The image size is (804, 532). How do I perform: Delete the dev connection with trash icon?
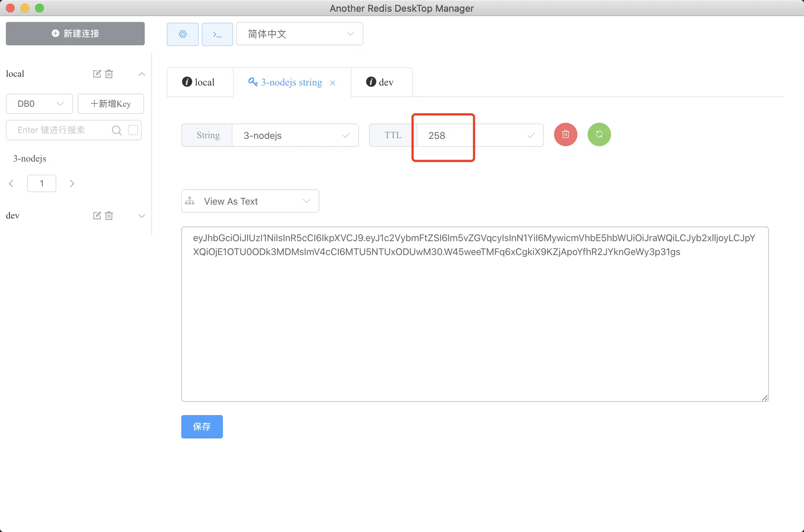[x=109, y=216]
